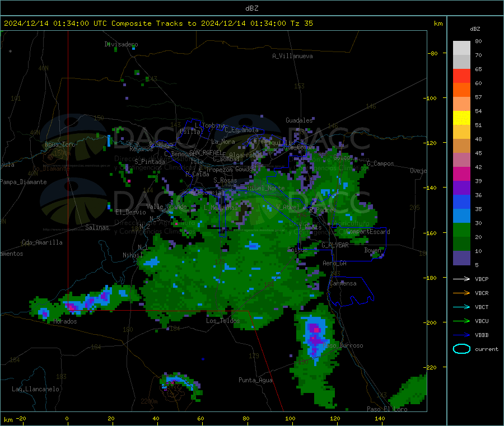Click the 'Lag.Llancanelo' map label
504x426 pixels.
35,389
